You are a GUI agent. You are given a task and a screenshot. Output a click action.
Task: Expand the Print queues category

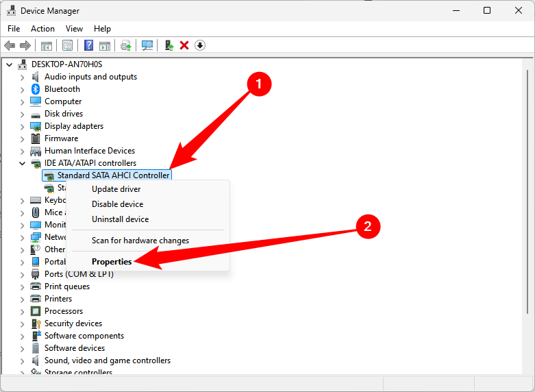click(22, 287)
